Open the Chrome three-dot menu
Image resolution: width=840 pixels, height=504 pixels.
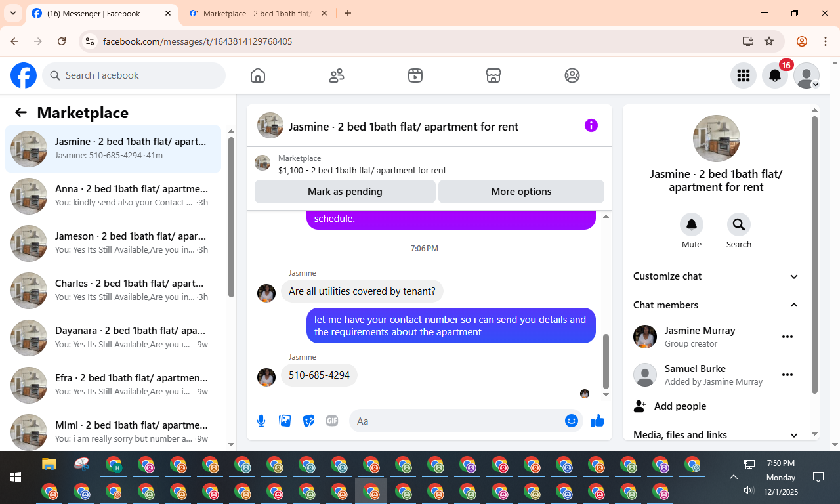826,41
